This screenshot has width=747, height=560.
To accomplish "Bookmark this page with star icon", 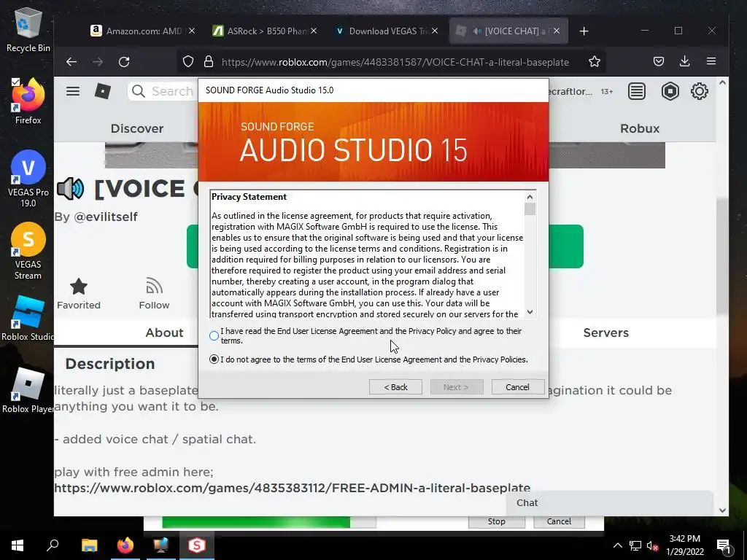I will 594,61.
